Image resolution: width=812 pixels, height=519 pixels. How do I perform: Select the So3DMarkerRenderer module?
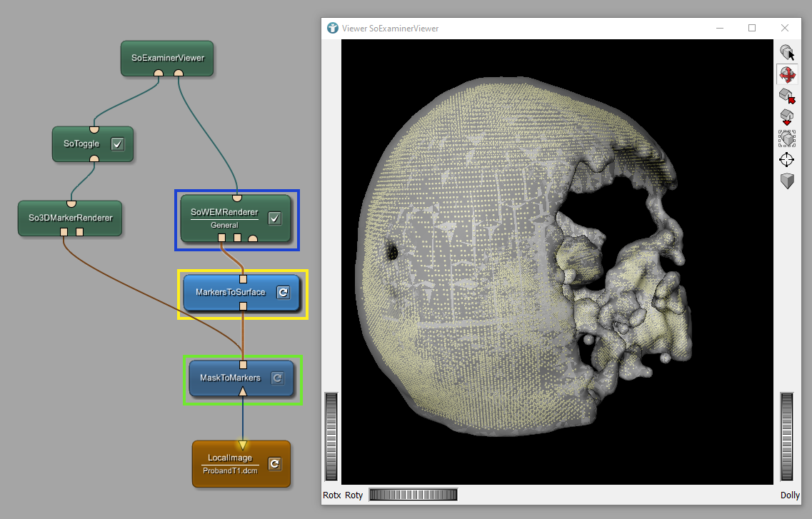point(70,217)
